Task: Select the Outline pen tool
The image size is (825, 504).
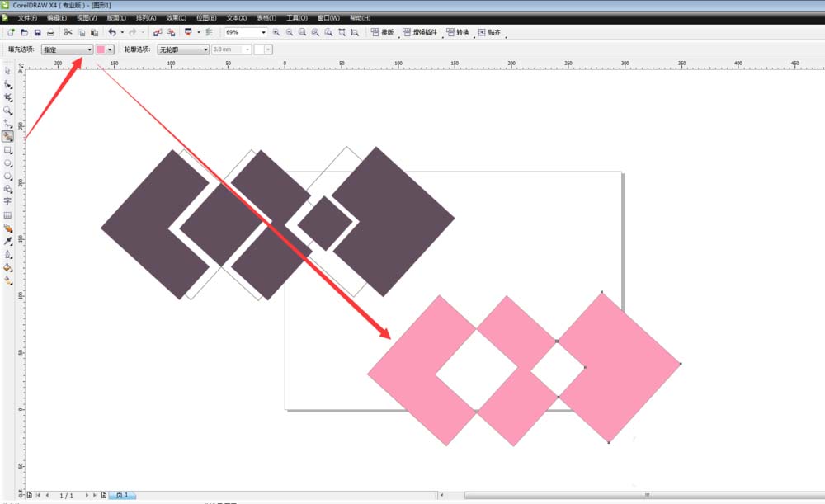Action: (x=7, y=254)
